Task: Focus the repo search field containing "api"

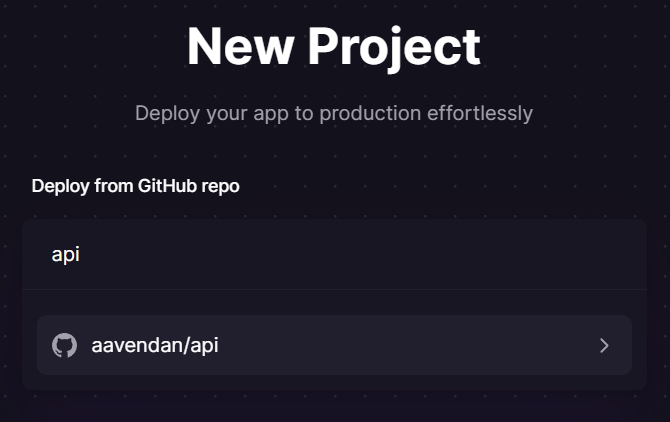Action: 334,255
